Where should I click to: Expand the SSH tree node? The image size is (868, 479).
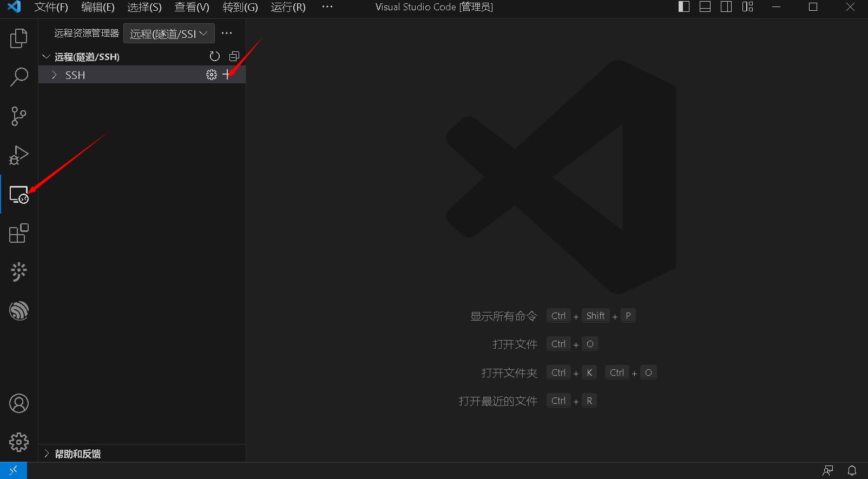(54, 75)
